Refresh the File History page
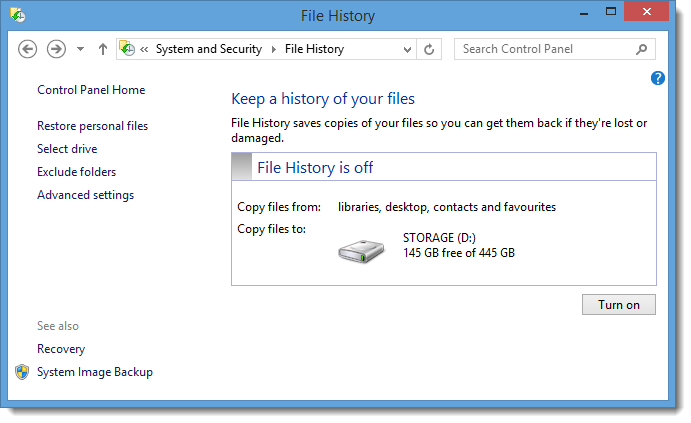 pos(429,49)
